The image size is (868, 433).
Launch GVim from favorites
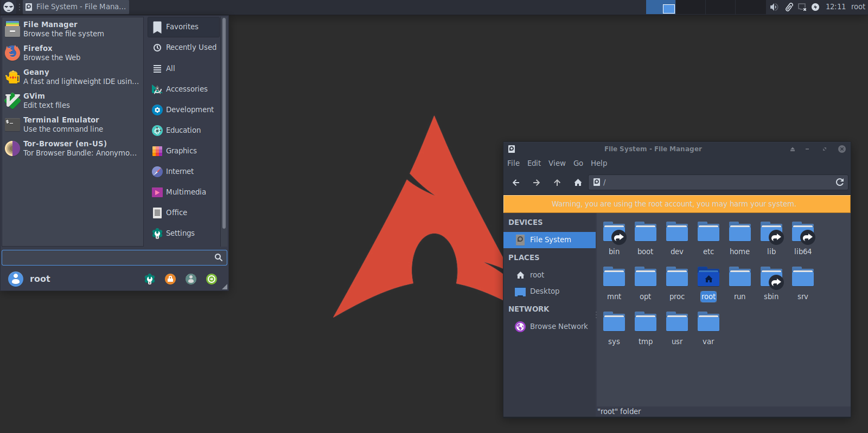click(73, 100)
